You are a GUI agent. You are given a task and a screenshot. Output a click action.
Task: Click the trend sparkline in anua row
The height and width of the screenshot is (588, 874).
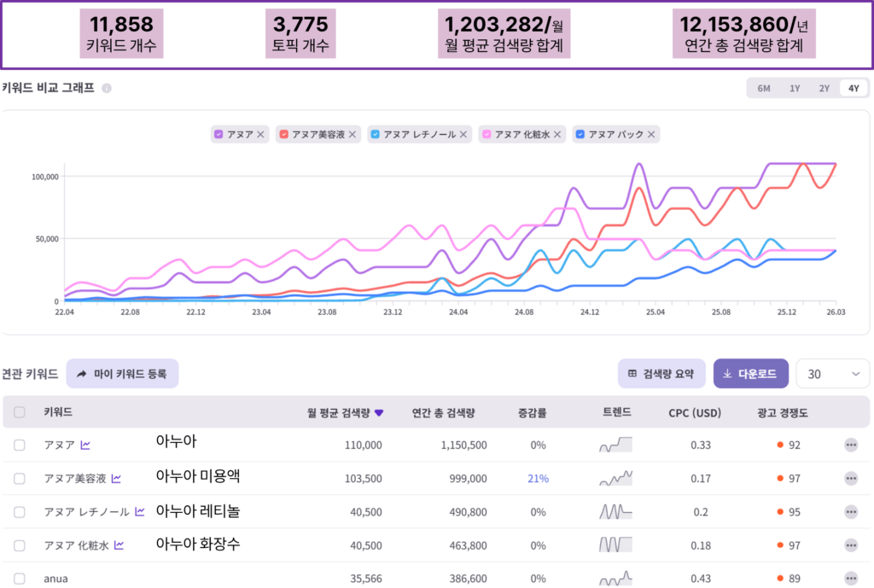616,579
